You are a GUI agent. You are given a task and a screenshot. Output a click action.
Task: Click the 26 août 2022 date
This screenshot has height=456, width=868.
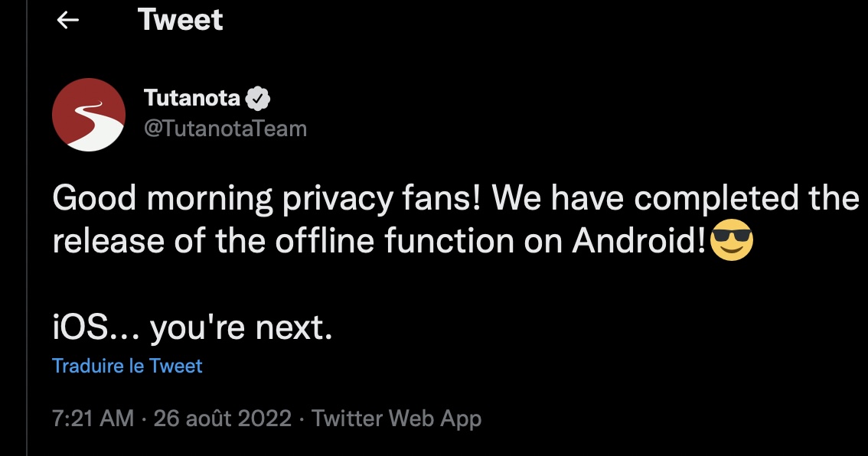pyautogui.click(x=223, y=419)
